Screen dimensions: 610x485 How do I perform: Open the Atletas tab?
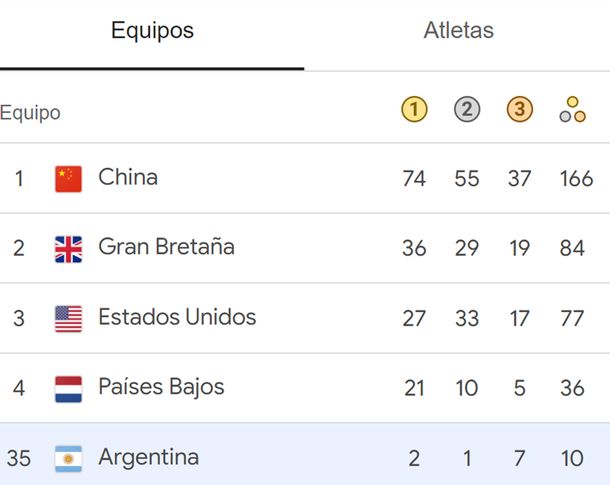click(x=458, y=31)
